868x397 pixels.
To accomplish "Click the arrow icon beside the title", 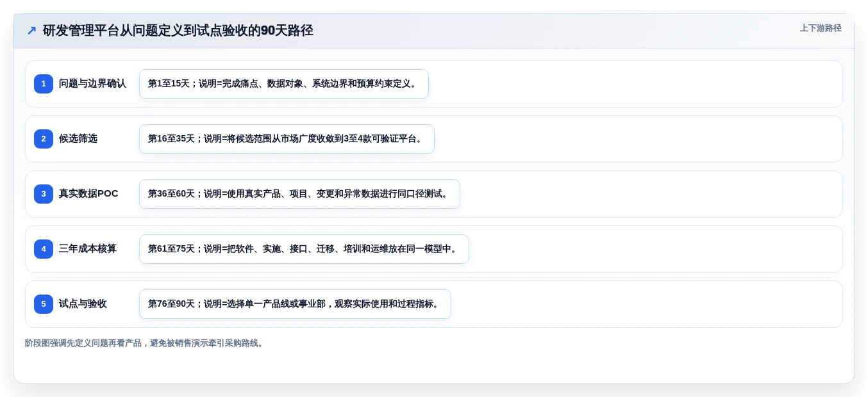I will [31, 31].
